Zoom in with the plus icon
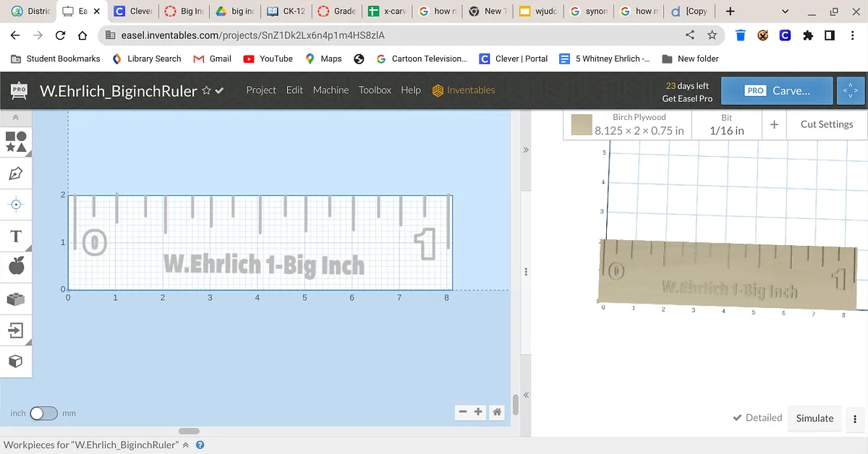Viewport: 868px width, 454px height. point(478,412)
